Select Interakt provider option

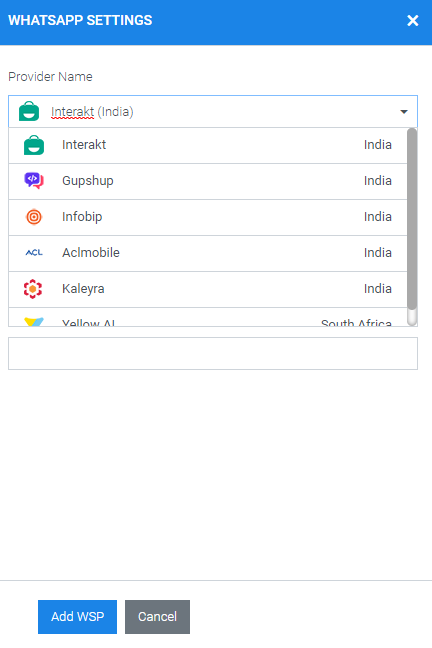[x=208, y=145]
